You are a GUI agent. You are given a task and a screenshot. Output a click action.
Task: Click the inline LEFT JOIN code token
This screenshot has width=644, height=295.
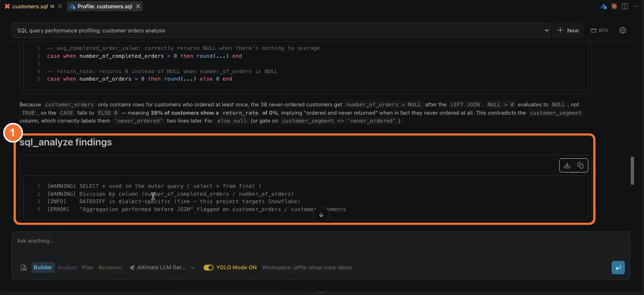(465, 105)
